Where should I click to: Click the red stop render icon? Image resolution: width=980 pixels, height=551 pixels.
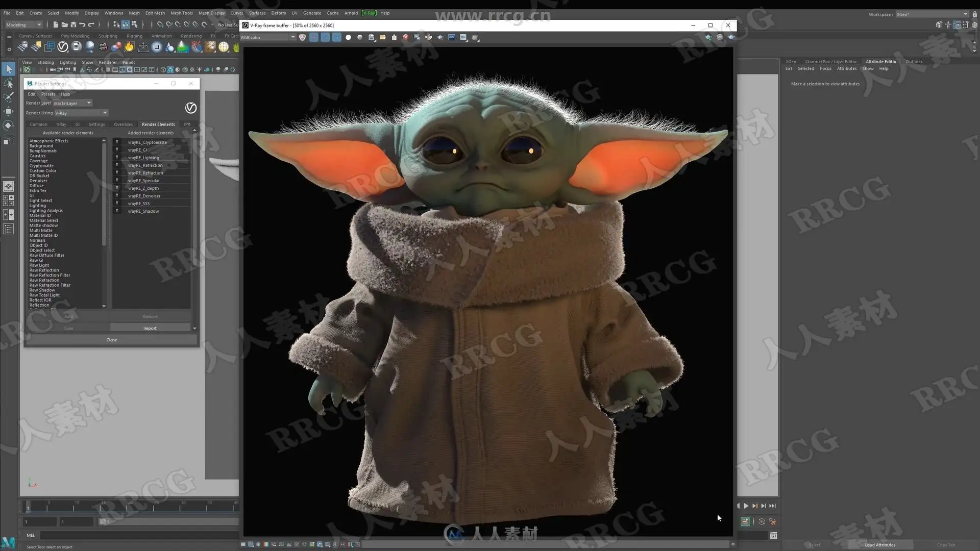[406, 37]
